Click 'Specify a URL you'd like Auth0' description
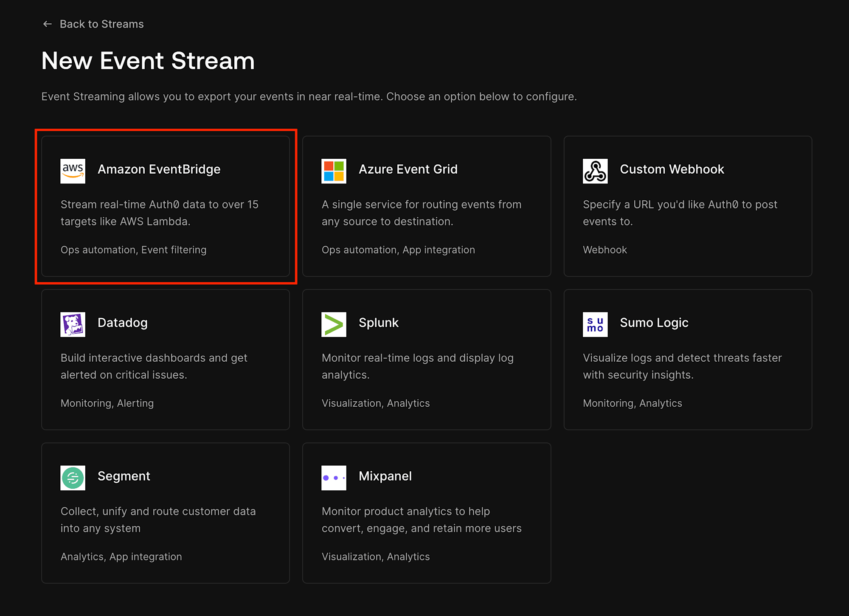 tap(680, 213)
